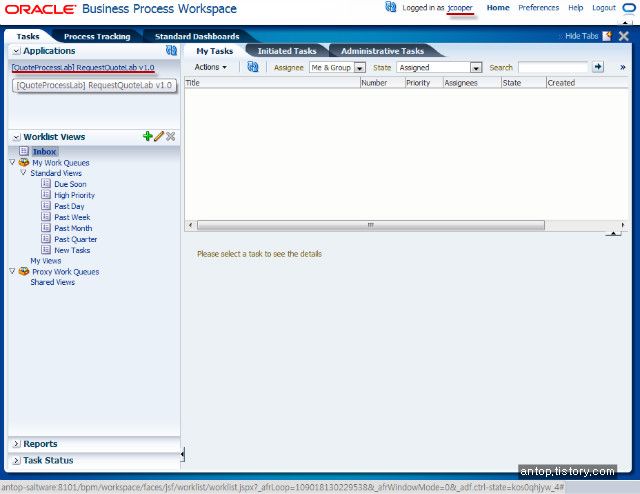Select the Shared Views tree item
This screenshot has height=494, width=640.
tap(53, 282)
